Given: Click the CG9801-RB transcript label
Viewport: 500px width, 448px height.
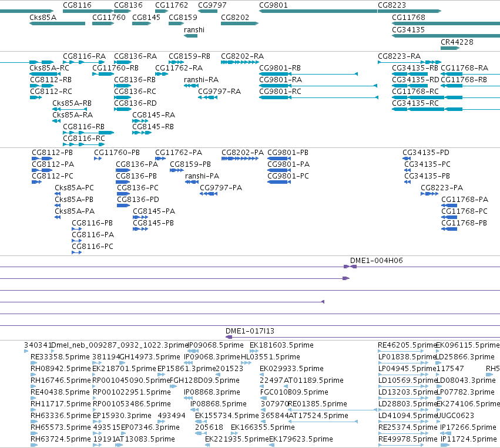Looking at the screenshot, I should pos(280,68).
